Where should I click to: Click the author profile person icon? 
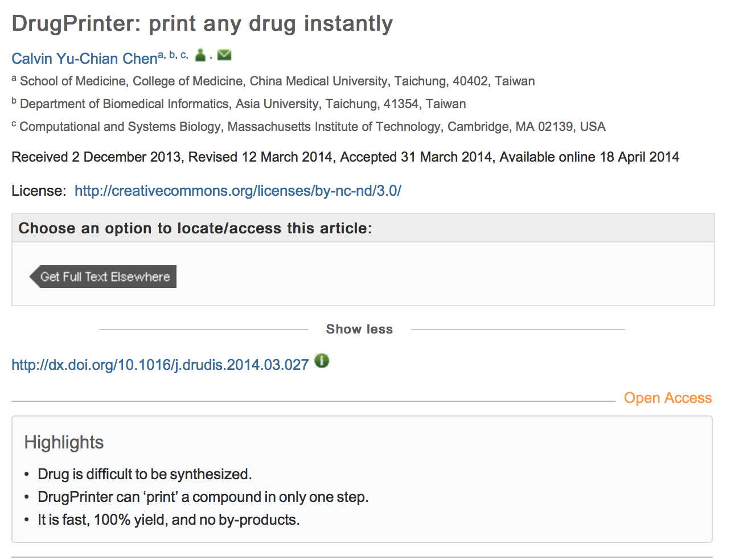click(x=200, y=55)
